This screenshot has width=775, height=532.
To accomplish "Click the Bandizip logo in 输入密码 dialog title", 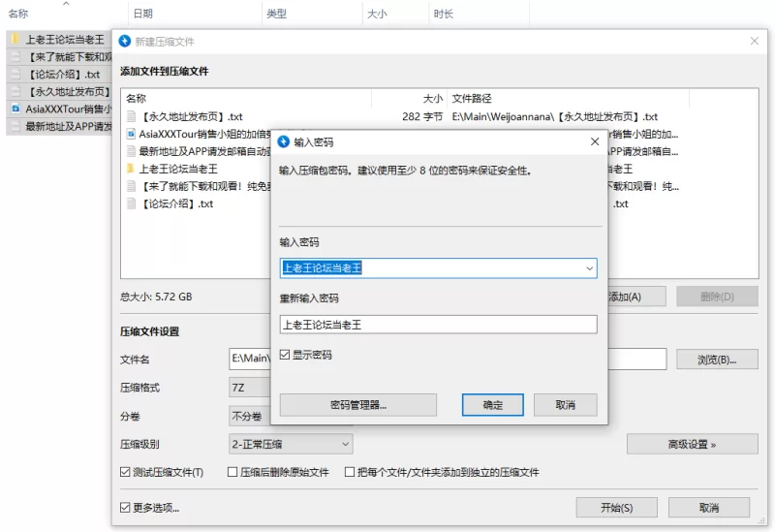I will 284,141.
